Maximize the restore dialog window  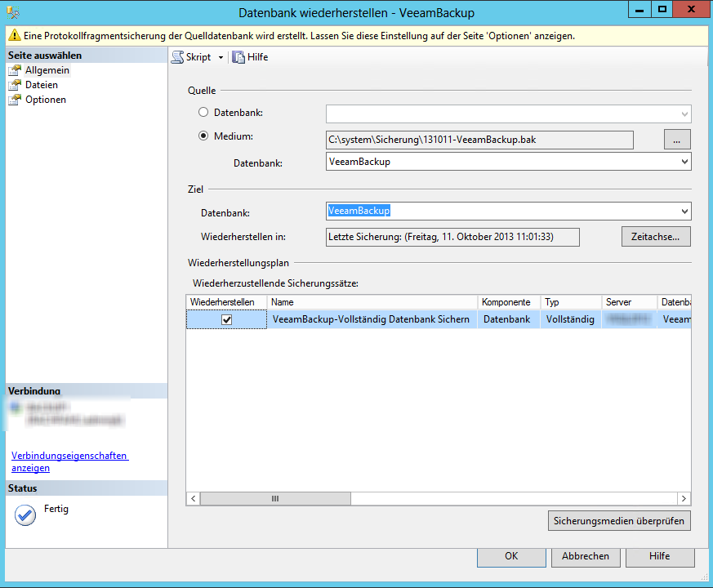coord(662,10)
